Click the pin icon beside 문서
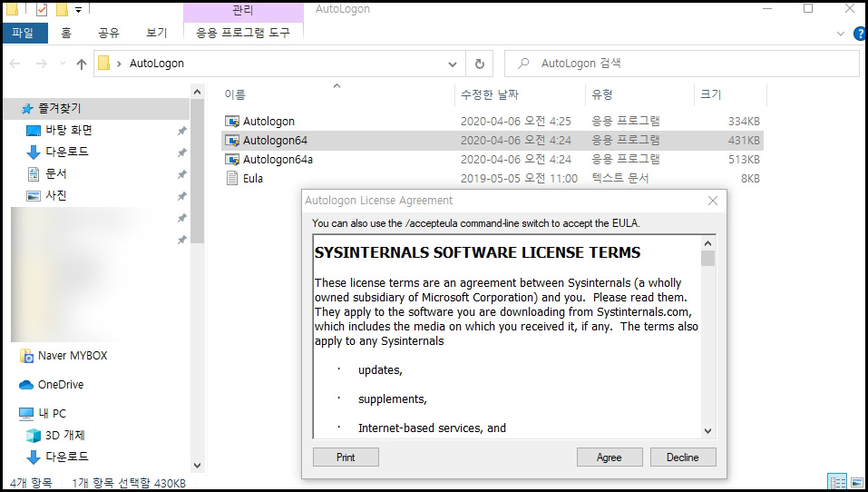 (x=181, y=174)
